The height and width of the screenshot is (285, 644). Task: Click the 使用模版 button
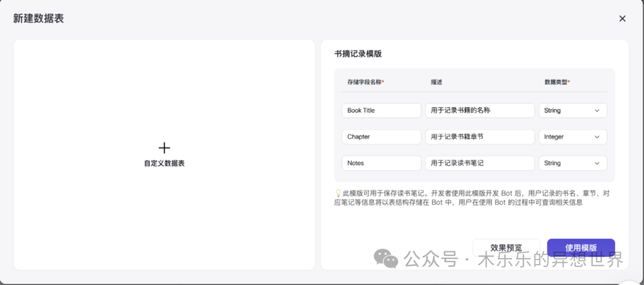point(581,247)
